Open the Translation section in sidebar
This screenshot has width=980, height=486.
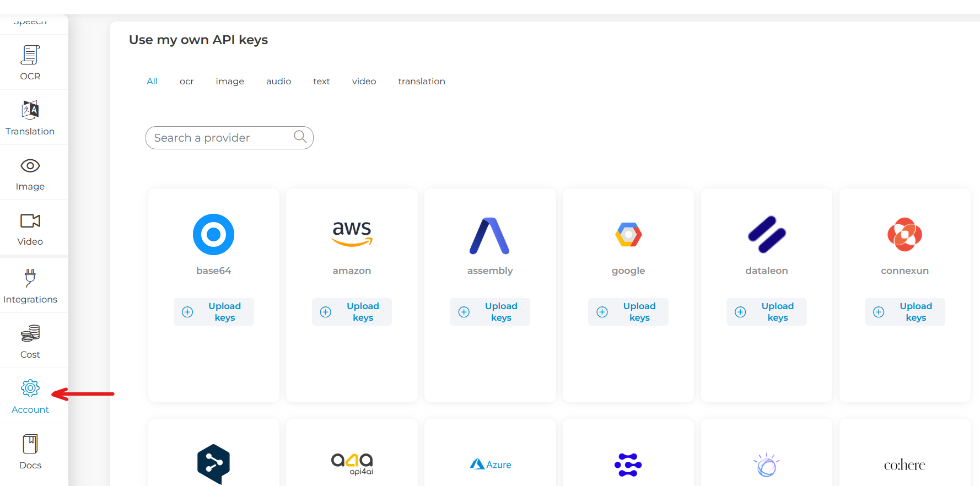coord(30,118)
